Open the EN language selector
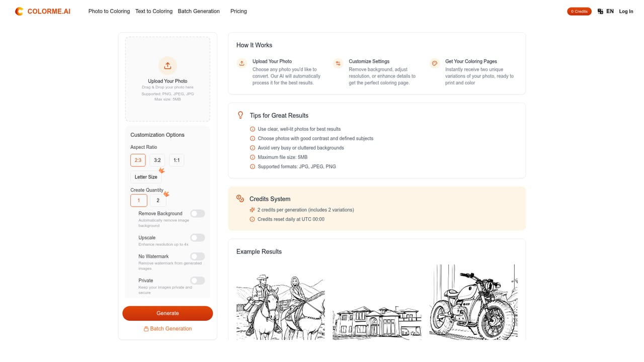Image resolution: width=644 pixels, height=362 pixels. [x=606, y=11]
